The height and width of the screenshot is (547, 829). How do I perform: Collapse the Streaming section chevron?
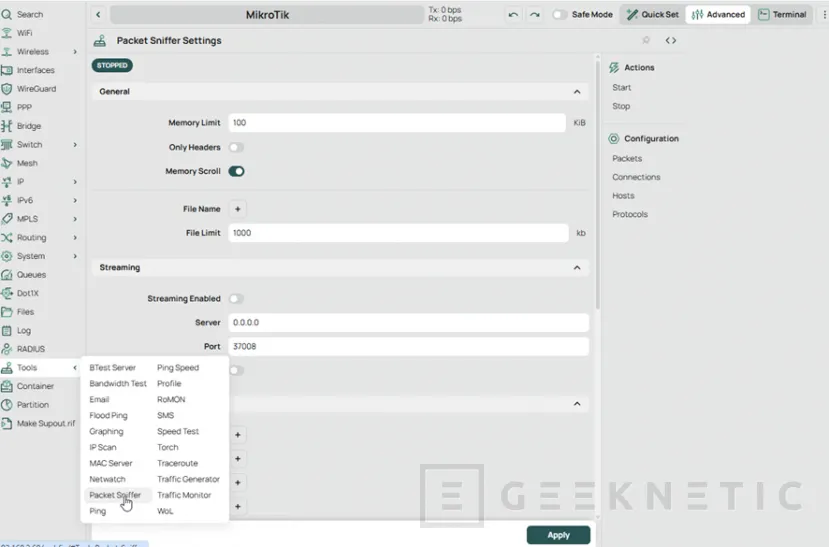click(576, 268)
